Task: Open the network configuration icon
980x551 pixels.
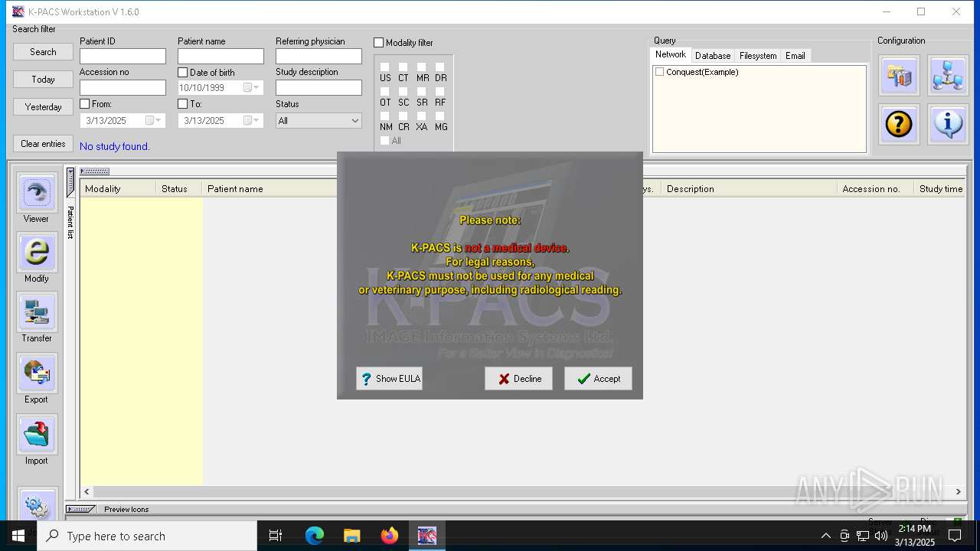Action: pyautogui.click(x=948, y=76)
